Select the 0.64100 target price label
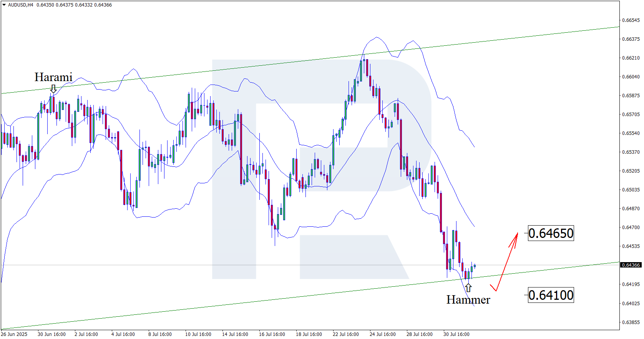 pyautogui.click(x=551, y=295)
